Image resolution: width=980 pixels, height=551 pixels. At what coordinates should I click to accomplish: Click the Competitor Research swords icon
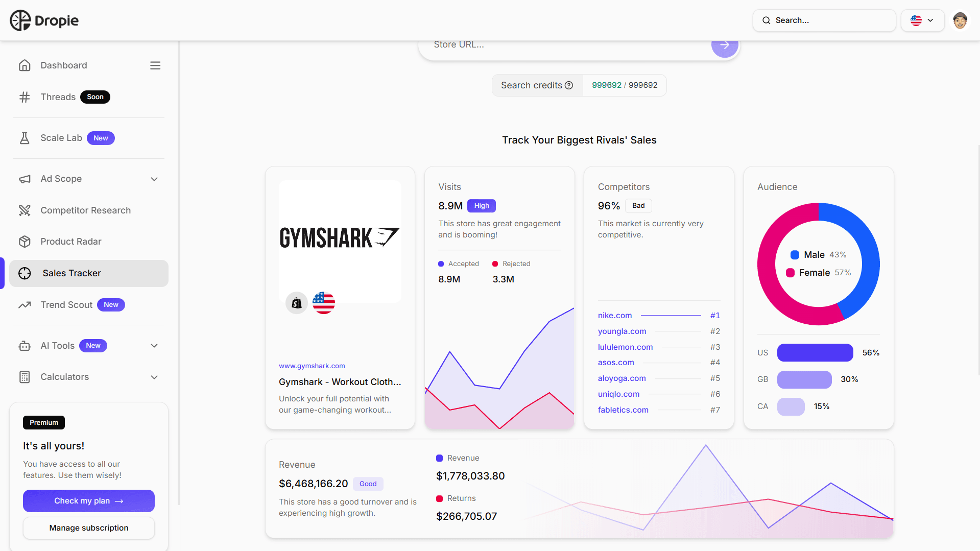[25, 210]
